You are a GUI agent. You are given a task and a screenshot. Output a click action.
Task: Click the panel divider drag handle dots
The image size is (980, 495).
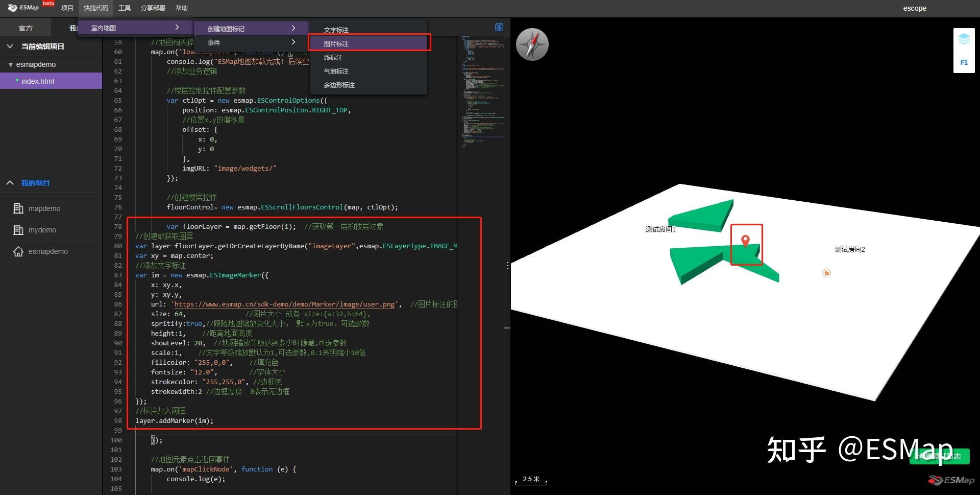(507, 266)
